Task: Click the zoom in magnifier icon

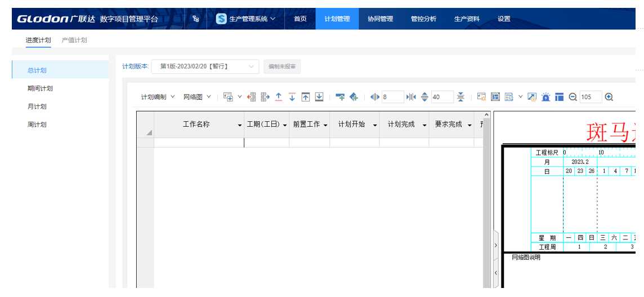Action: (x=609, y=97)
